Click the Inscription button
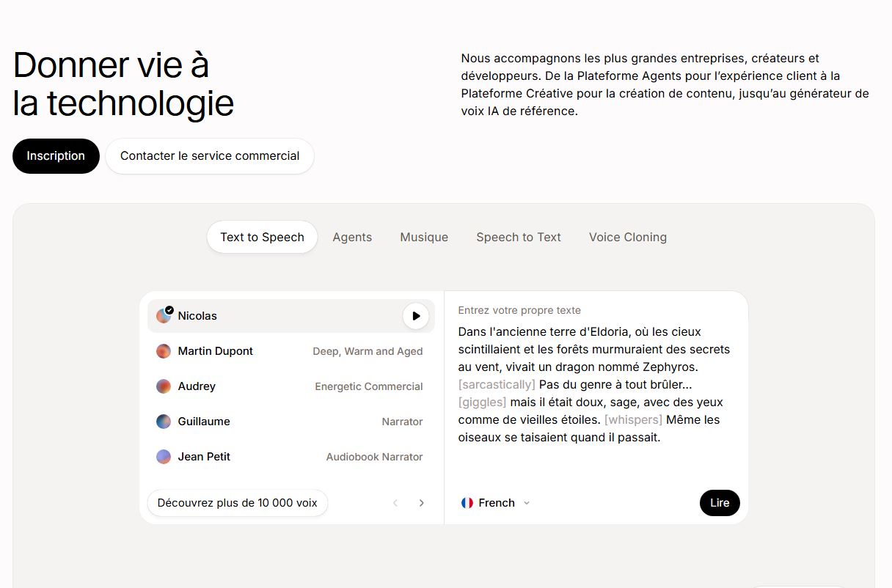The image size is (892, 588). tap(56, 156)
